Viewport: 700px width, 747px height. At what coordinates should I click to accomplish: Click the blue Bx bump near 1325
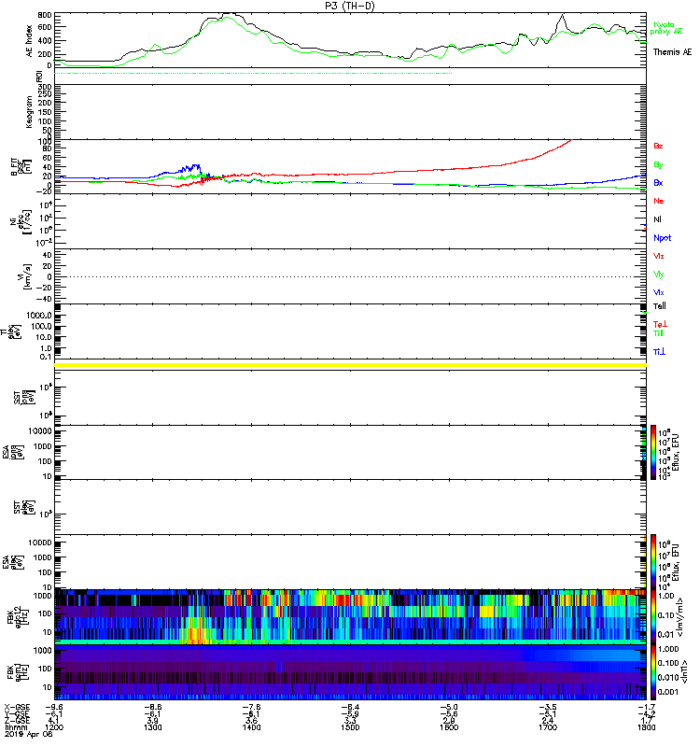(193, 168)
